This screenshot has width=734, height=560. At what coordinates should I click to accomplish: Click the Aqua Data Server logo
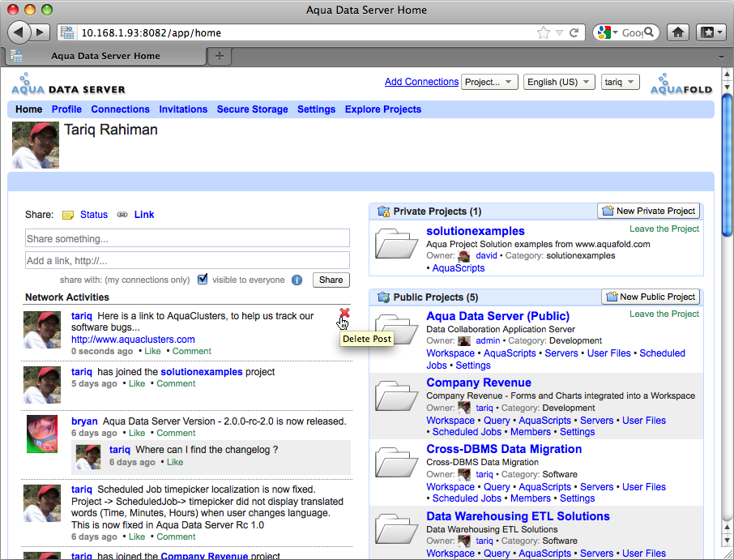click(68, 84)
